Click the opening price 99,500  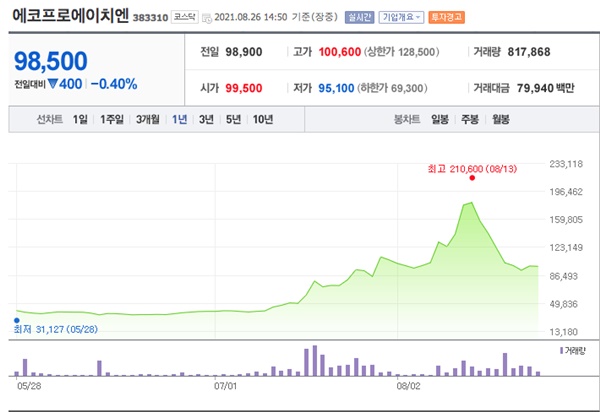coord(244,88)
